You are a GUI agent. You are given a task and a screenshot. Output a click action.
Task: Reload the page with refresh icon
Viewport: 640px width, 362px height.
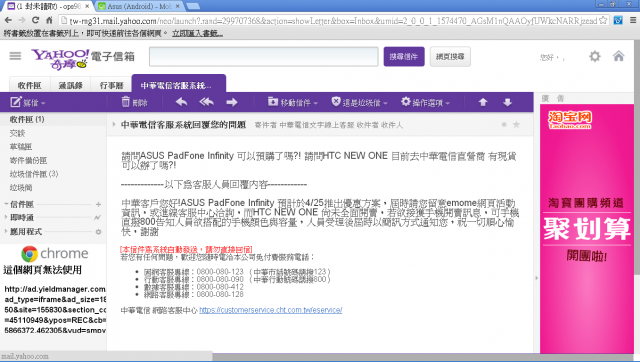coord(36,20)
